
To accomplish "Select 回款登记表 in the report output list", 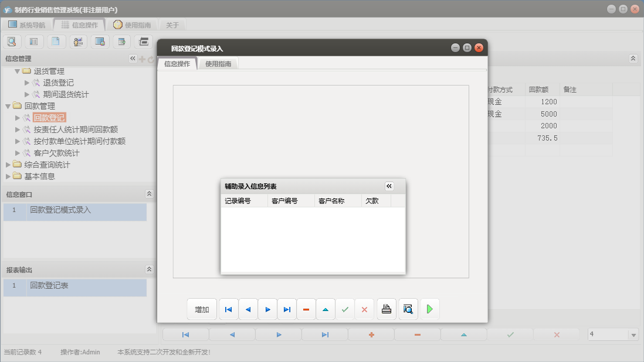I will pyautogui.click(x=49, y=285).
